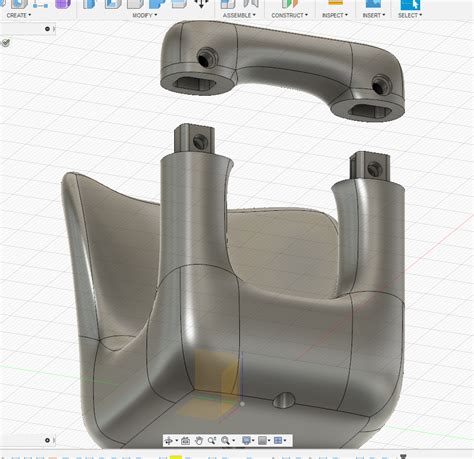Click the Fit/Zoom magnifier icon
The height and width of the screenshot is (459, 474).
(x=225, y=441)
